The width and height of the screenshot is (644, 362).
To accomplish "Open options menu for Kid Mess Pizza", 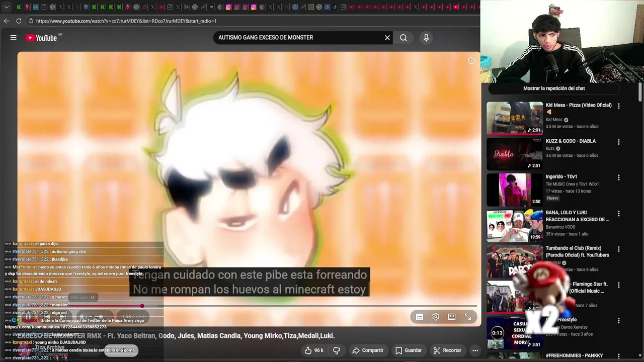I will (x=619, y=106).
